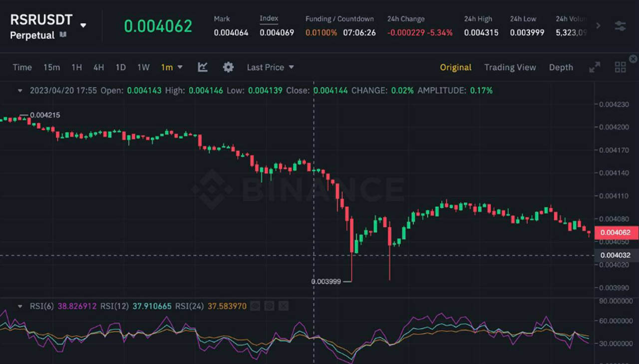The height and width of the screenshot is (364, 639).
Task: Open the Last Price dropdown
Action: tap(270, 67)
